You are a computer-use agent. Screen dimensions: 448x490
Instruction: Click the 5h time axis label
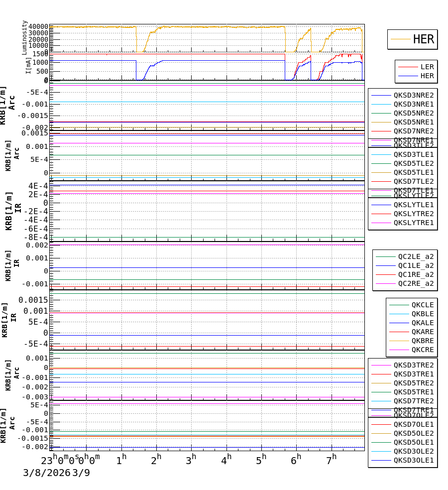pyautogui.click(x=261, y=459)
